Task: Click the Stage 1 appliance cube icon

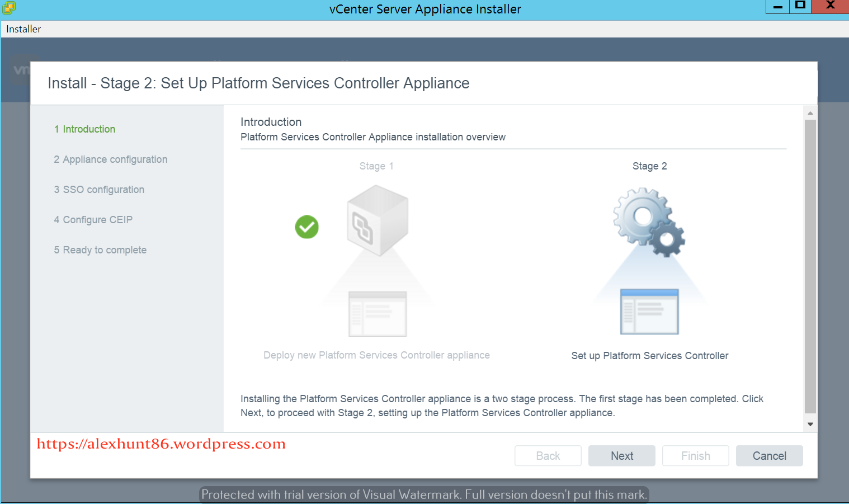Action: tap(378, 221)
